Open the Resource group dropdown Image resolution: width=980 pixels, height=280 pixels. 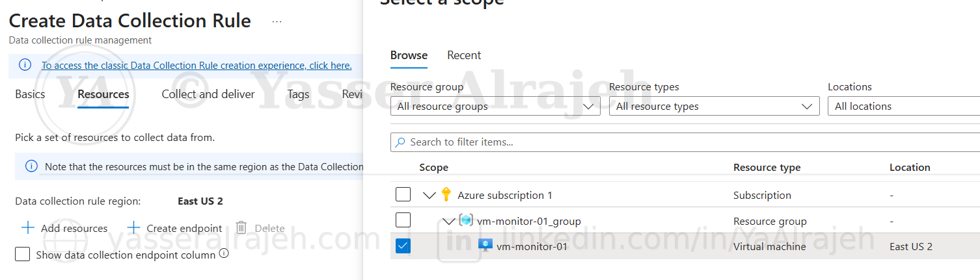coord(495,107)
